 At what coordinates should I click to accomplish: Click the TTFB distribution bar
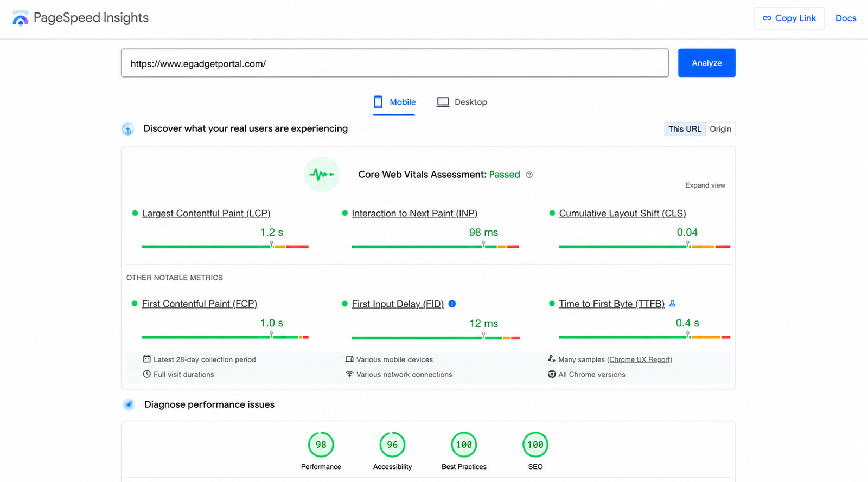[x=644, y=337]
